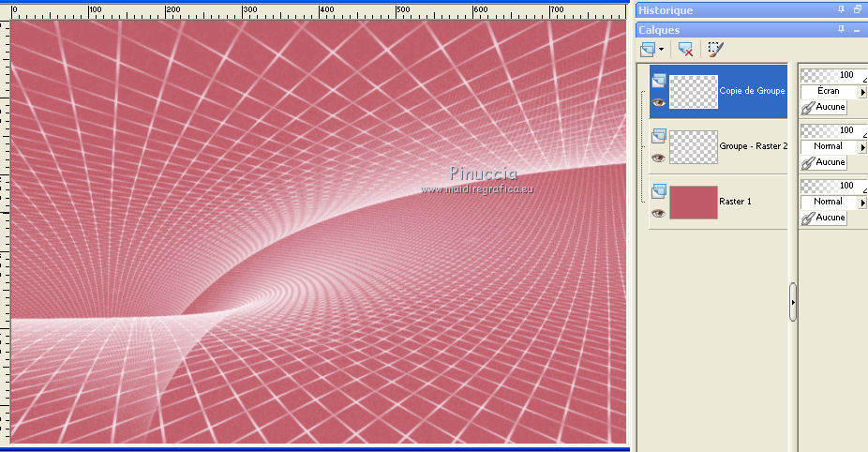Restore the Historique panel with float icon
Image resolution: width=868 pixels, height=452 pixels.
pyautogui.click(x=857, y=9)
